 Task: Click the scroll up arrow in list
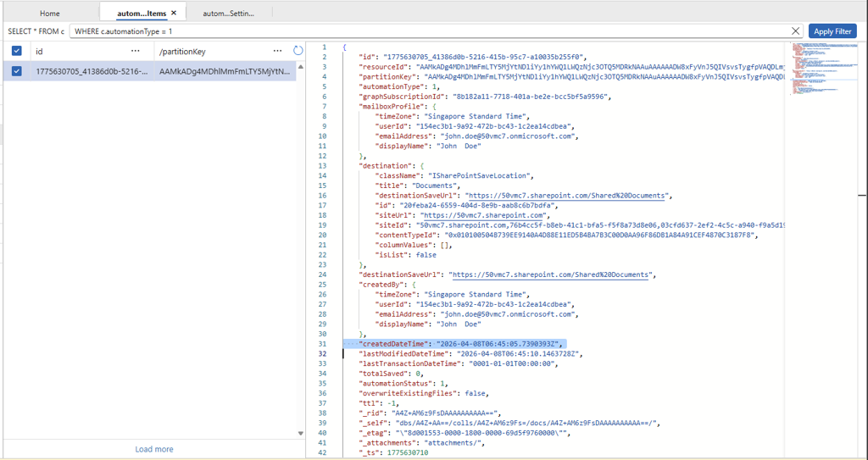(301, 67)
